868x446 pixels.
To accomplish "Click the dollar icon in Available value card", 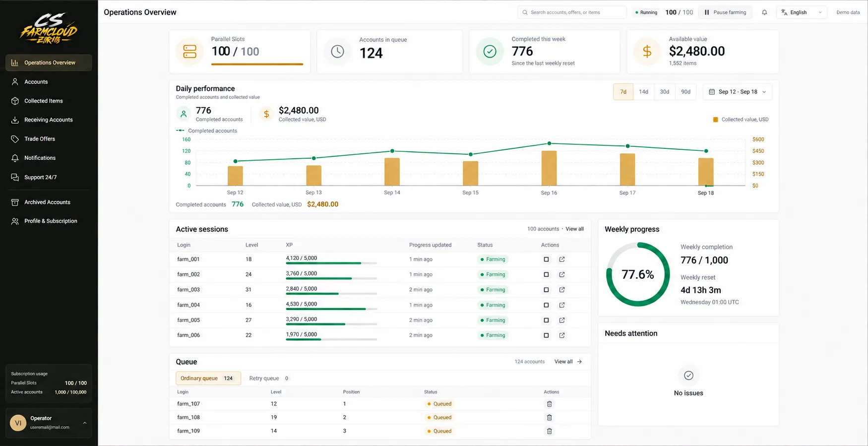I will coord(647,52).
